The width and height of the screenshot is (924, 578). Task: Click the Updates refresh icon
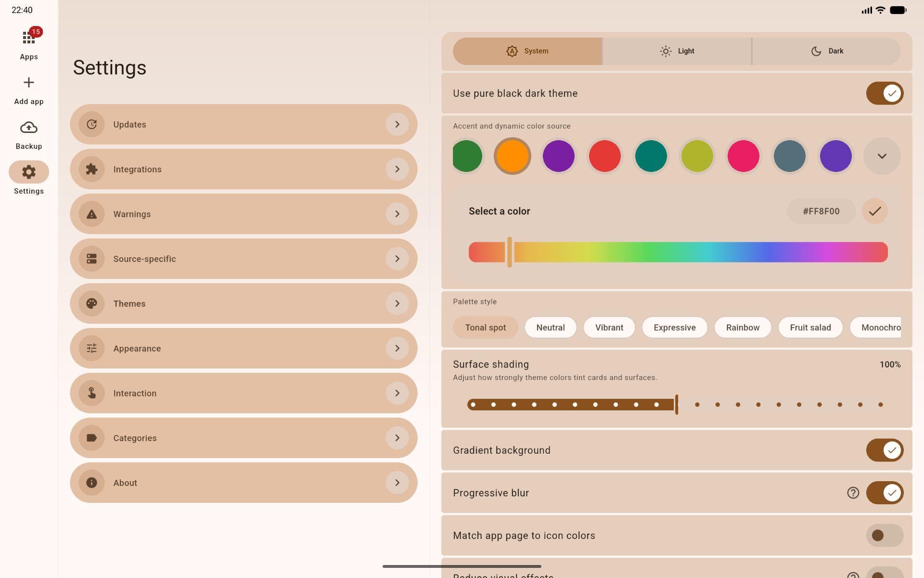coord(91,124)
